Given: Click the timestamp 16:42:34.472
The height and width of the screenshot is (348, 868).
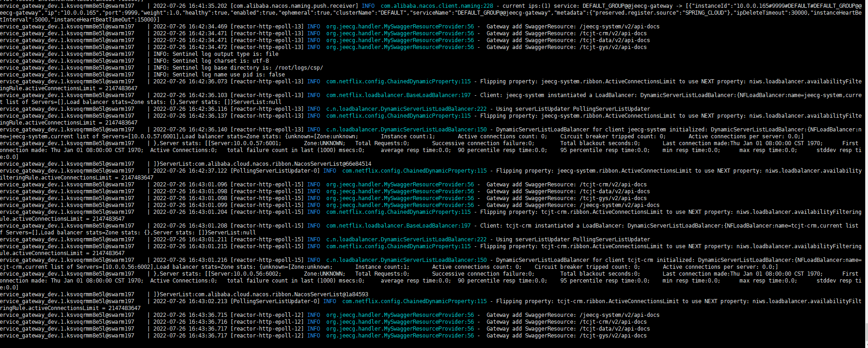Looking at the screenshot, I should (208, 47).
